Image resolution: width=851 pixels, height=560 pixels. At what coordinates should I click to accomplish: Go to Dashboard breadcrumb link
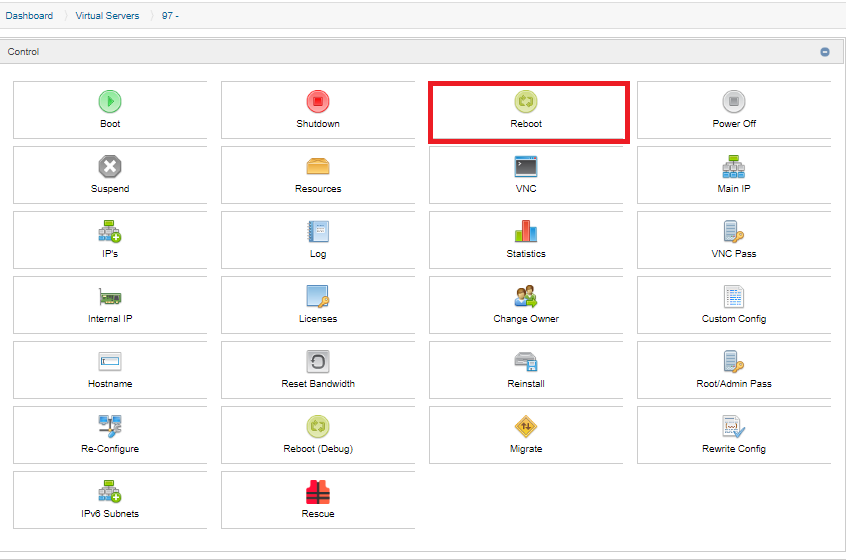(29, 16)
